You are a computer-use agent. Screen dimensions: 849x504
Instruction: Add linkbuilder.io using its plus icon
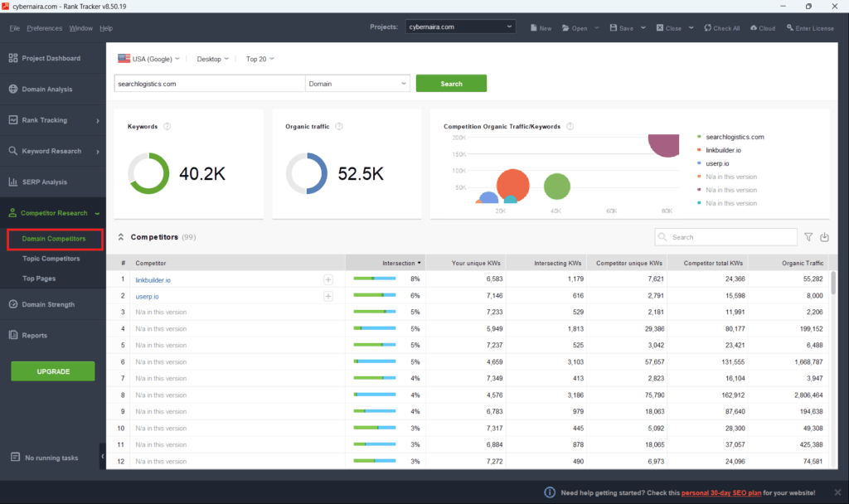(328, 279)
